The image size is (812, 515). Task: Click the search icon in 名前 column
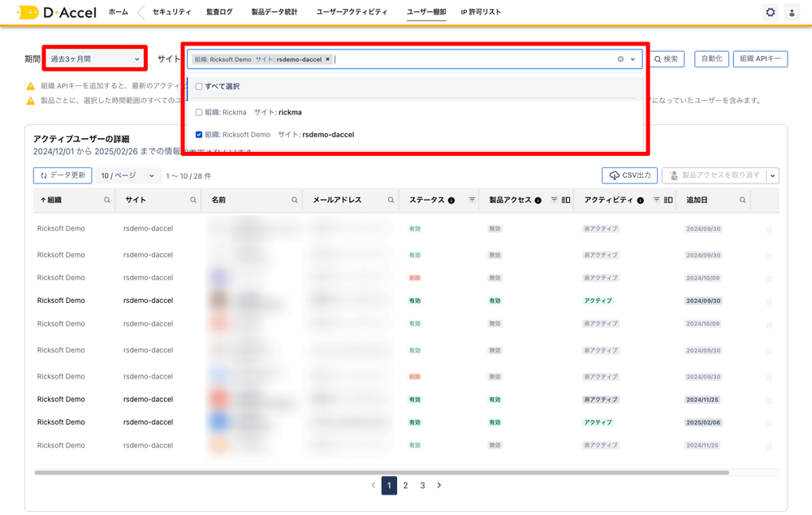click(x=295, y=200)
